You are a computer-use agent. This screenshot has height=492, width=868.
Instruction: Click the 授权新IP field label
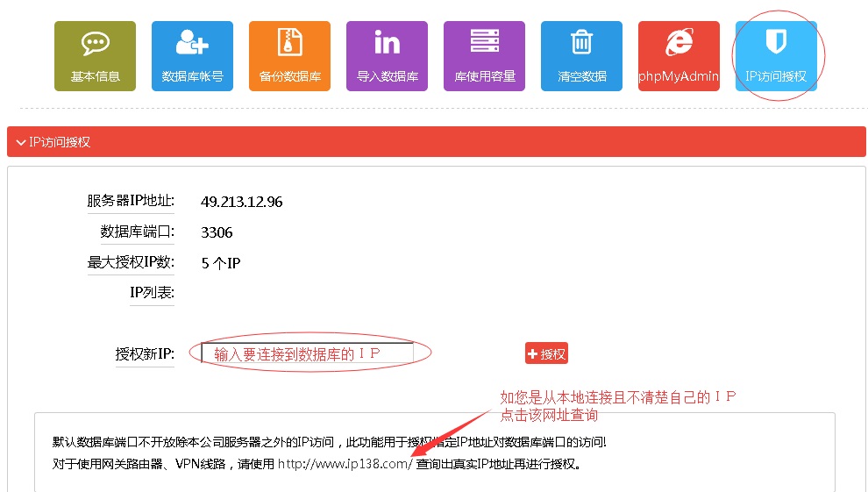[145, 354]
